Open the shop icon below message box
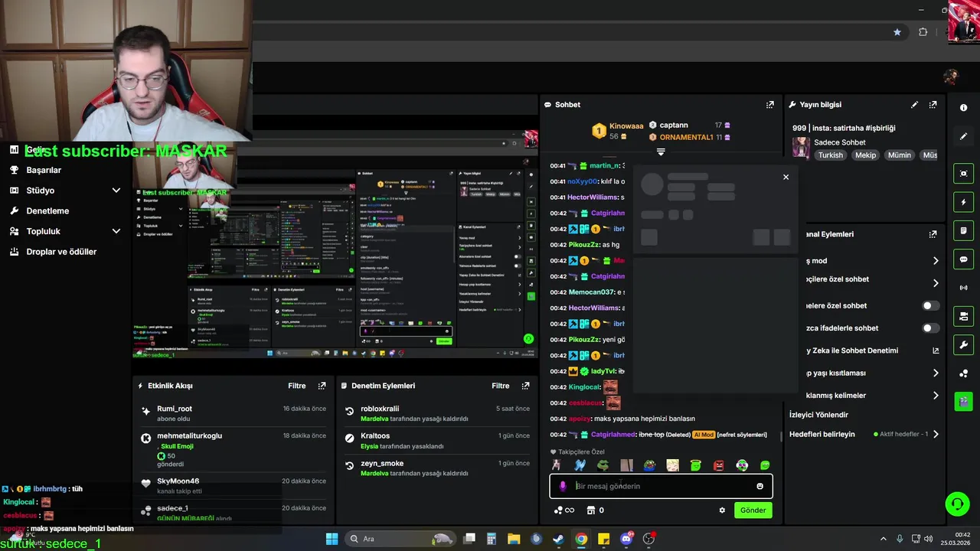The height and width of the screenshot is (551, 980). 590,510
